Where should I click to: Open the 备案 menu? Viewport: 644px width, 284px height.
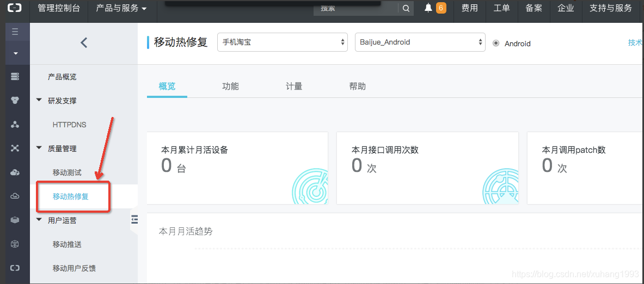[533, 8]
